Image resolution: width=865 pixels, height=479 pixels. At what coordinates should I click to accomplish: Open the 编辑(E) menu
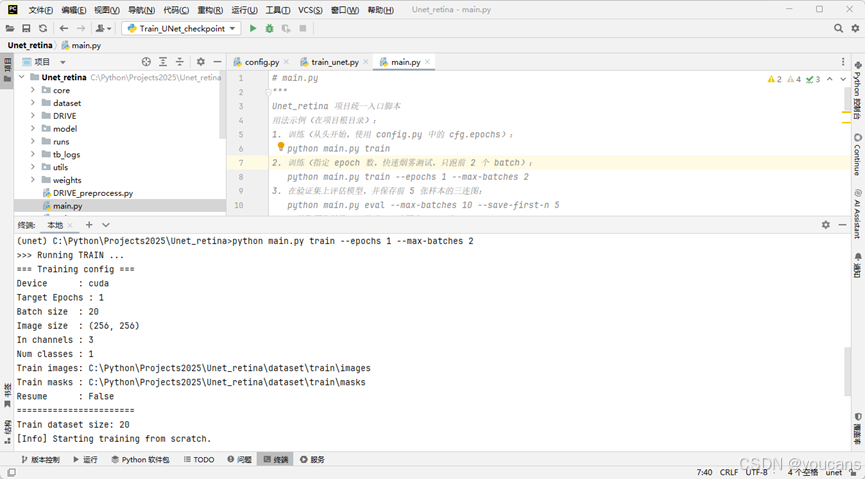[73, 10]
